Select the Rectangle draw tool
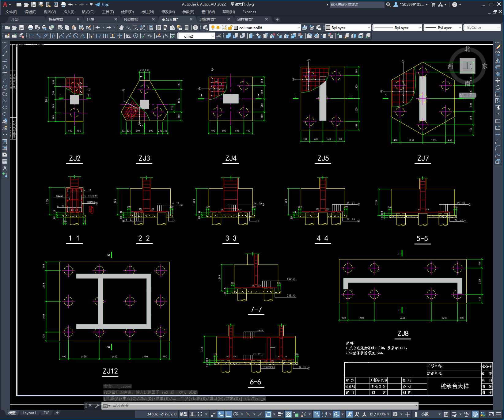This screenshot has width=504, height=420. pyautogui.click(x=5, y=74)
